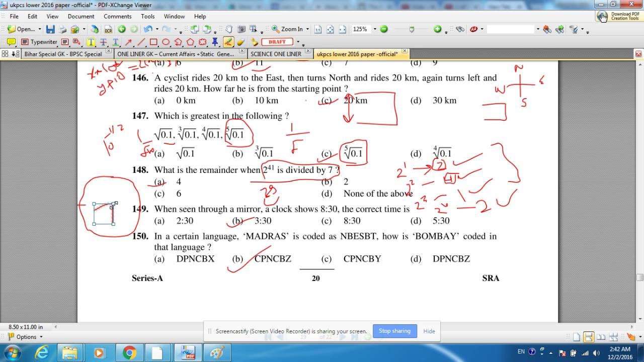Viewport: 644px width, 362px height.
Task: Click the green zoom in plus button
Action: point(438,29)
